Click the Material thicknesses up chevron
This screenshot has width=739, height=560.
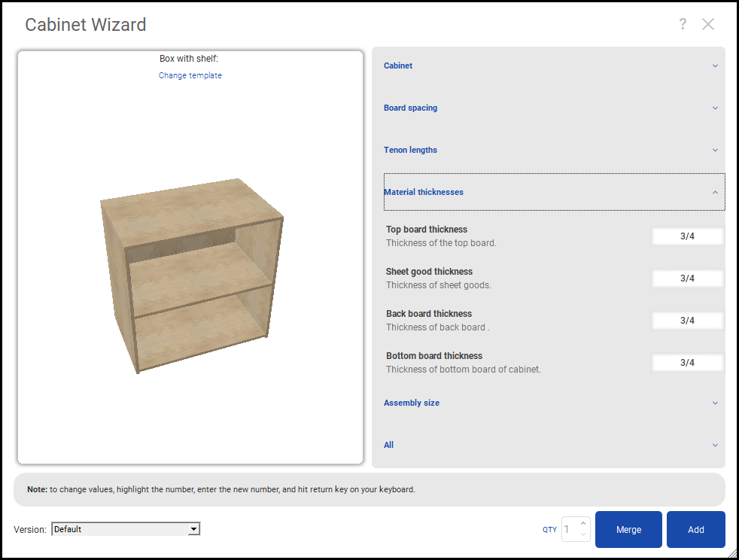click(715, 193)
